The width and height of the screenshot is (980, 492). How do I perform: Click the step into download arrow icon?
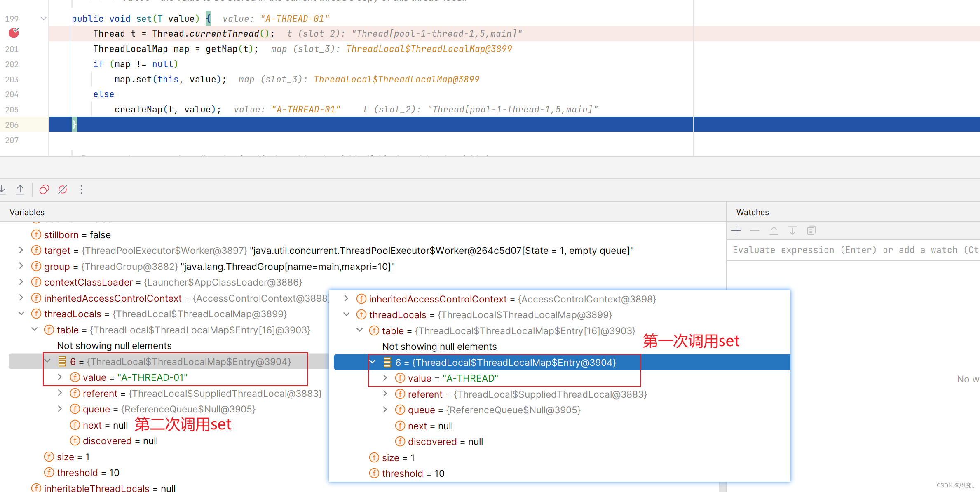coord(2,190)
